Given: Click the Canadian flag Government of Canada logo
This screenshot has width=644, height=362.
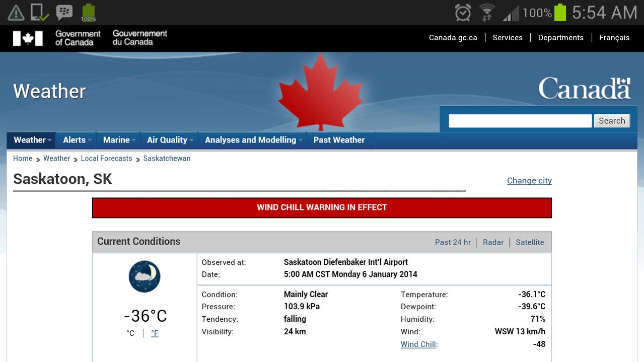Looking at the screenshot, I should [x=28, y=38].
